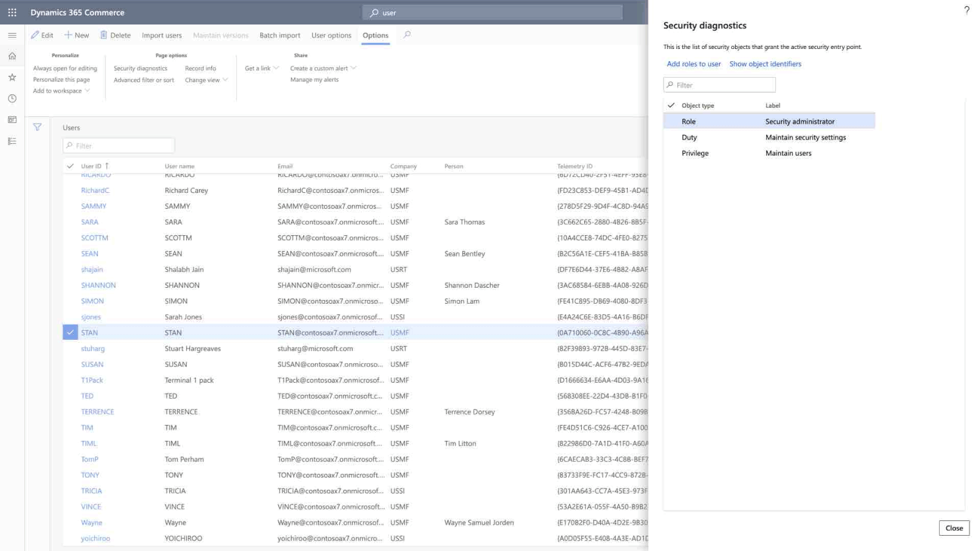Click user name Tom Perham cell
This screenshot has width=980, height=551.
(184, 459)
